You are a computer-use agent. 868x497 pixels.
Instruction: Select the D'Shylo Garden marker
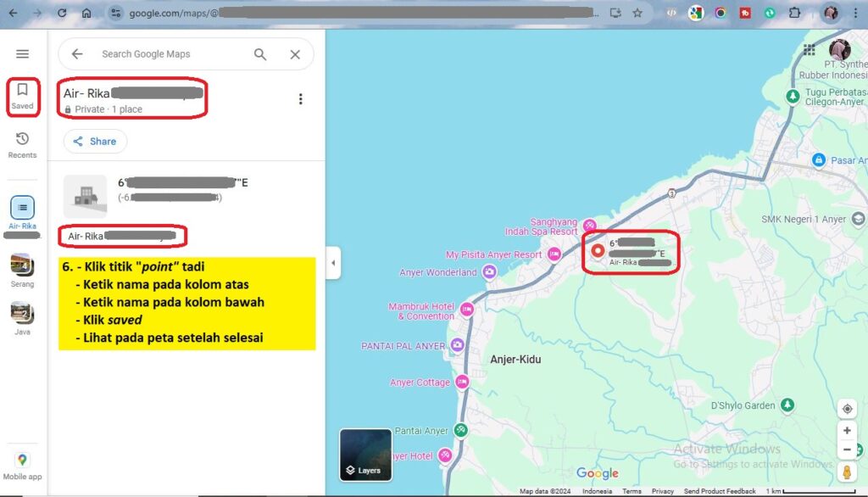[787, 405]
